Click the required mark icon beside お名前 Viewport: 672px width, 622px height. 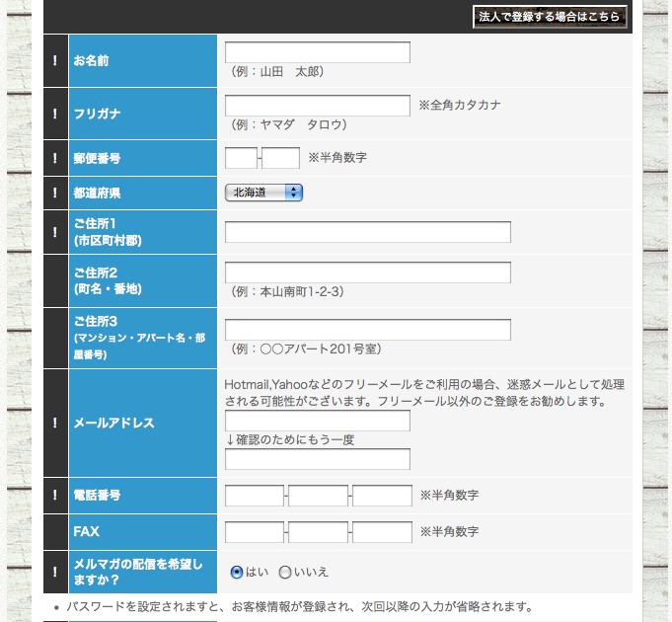(x=55, y=60)
